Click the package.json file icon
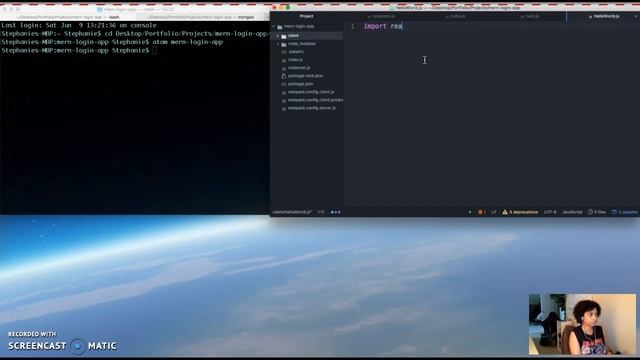The image size is (640, 360). (284, 84)
